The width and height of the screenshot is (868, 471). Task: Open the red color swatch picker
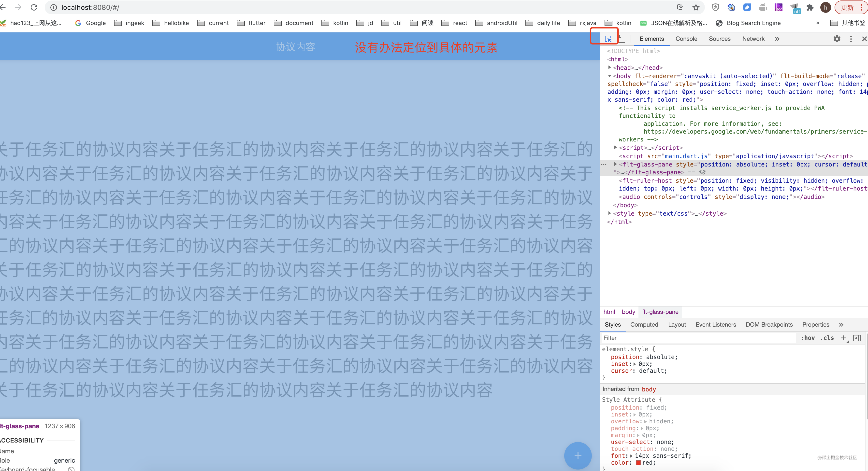tap(638, 463)
